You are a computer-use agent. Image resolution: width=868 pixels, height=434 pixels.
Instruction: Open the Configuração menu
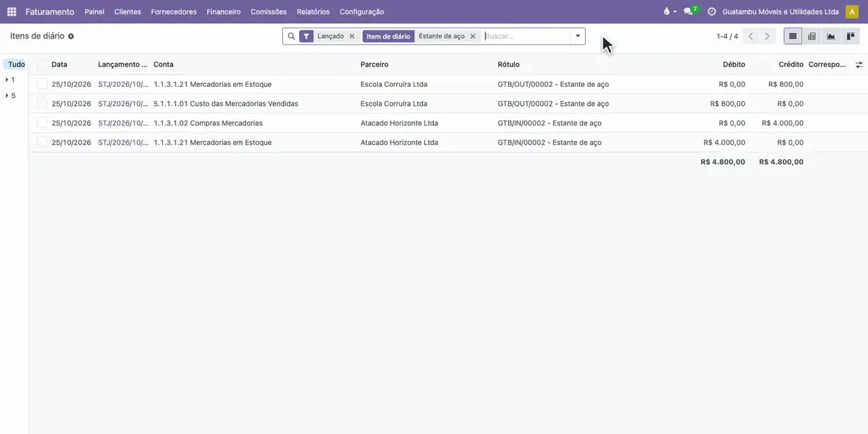pyautogui.click(x=361, y=12)
